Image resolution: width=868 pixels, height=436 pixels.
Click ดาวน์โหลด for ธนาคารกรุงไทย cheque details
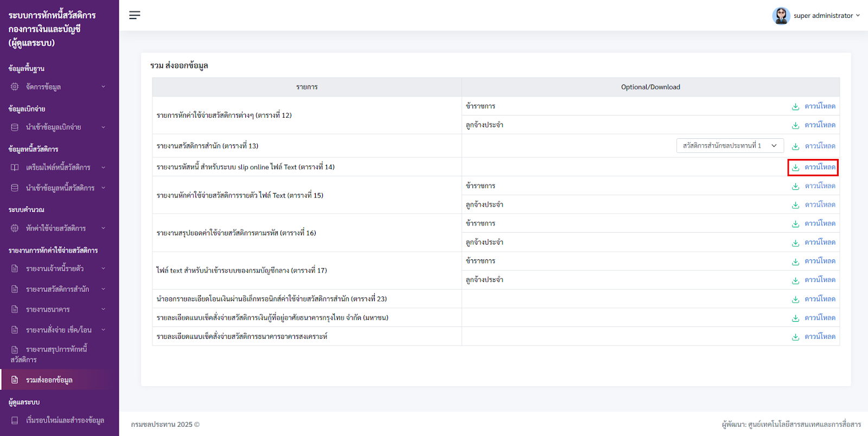(820, 318)
